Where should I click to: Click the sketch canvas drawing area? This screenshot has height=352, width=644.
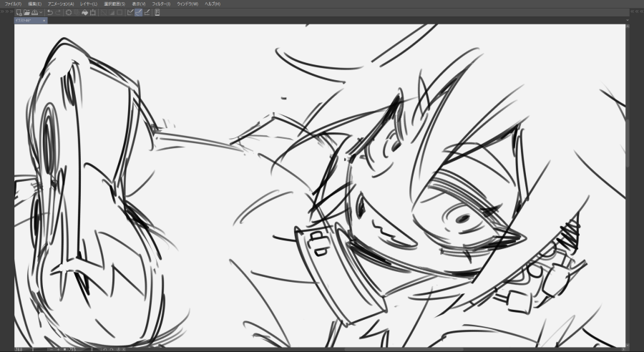click(320, 185)
